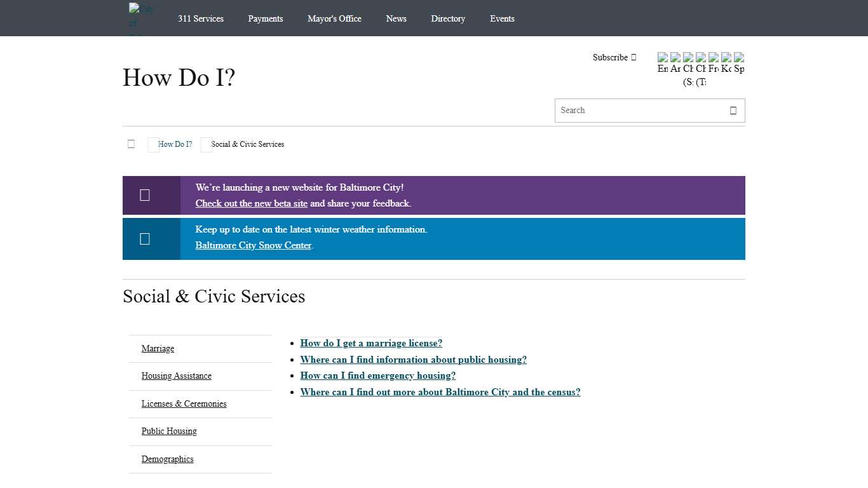
Task: Click the search magnifier icon
Action: [x=733, y=110]
